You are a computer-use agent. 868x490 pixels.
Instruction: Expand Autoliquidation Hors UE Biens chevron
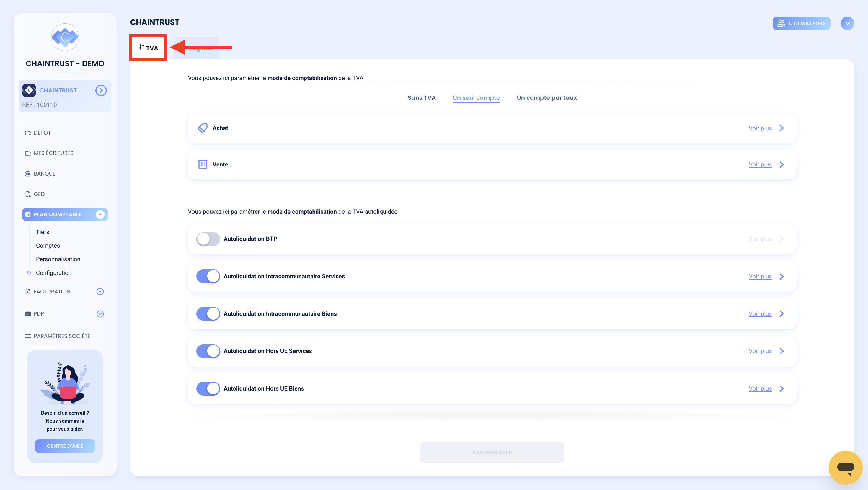pos(782,388)
